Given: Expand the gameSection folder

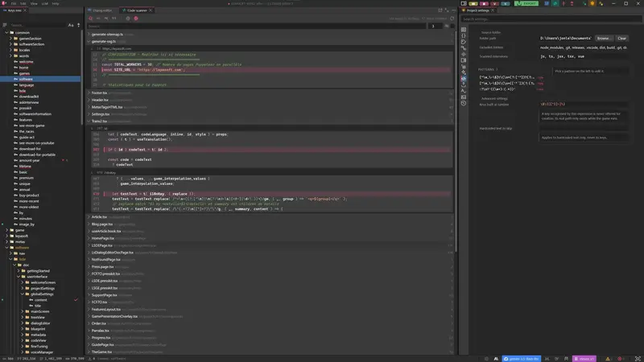Looking at the screenshot, I should [10, 38].
